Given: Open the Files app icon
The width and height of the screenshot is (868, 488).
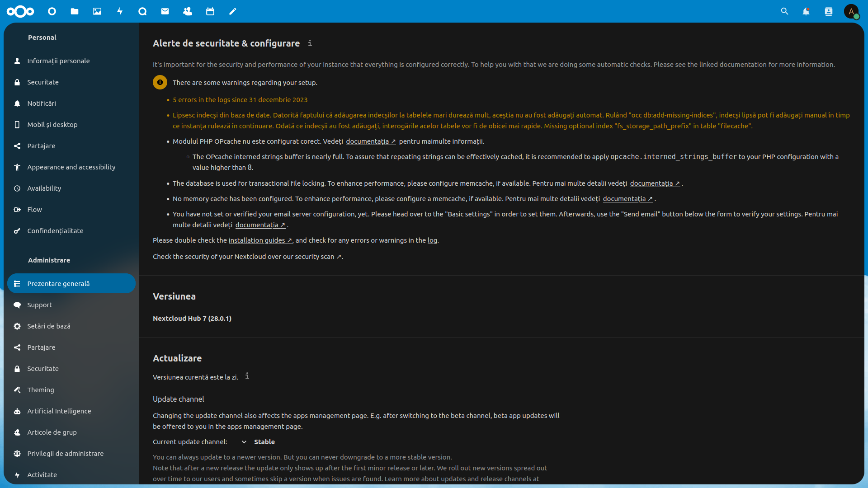Looking at the screenshot, I should tap(75, 11).
